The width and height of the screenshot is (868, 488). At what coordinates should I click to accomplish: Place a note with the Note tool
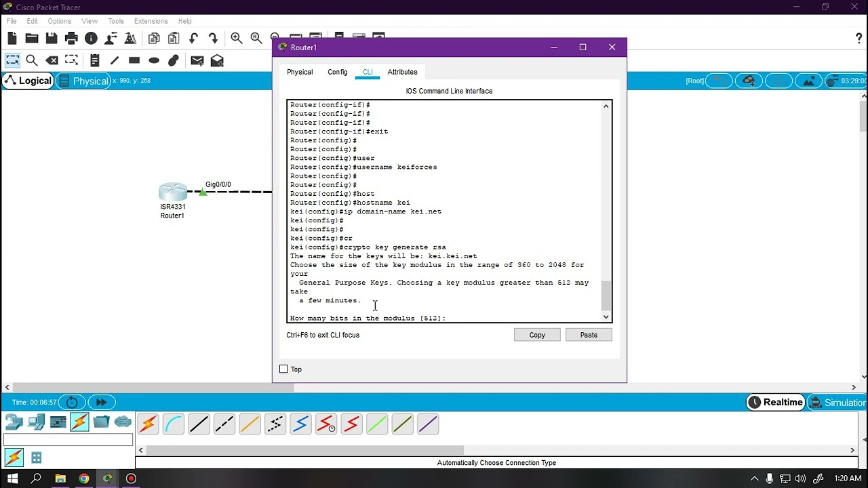(x=95, y=61)
